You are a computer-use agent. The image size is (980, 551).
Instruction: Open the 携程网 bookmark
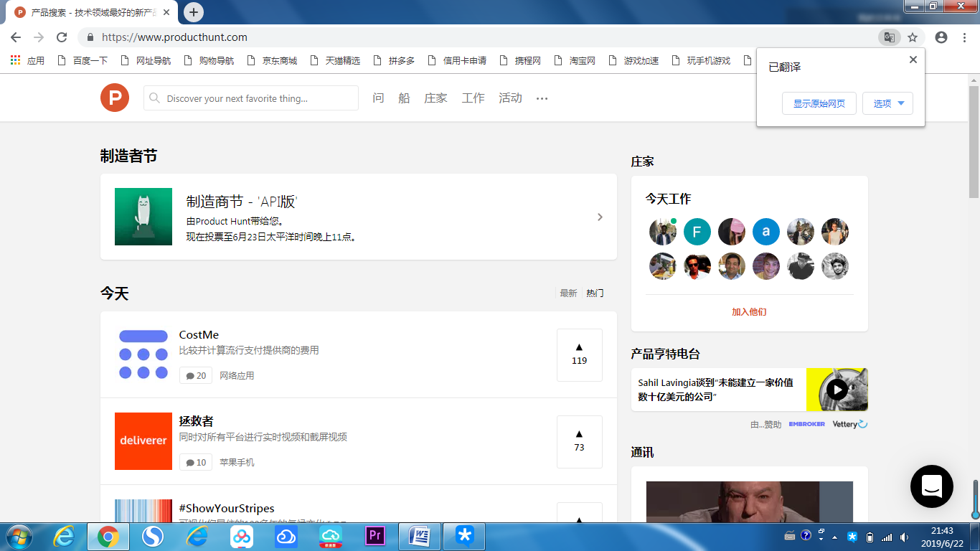click(520, 61)
